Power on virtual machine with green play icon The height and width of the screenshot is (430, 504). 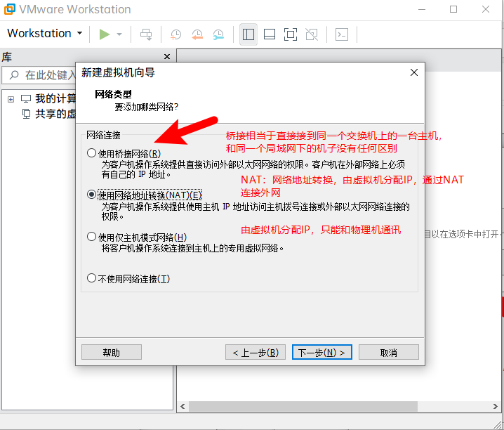click(104, 34)
